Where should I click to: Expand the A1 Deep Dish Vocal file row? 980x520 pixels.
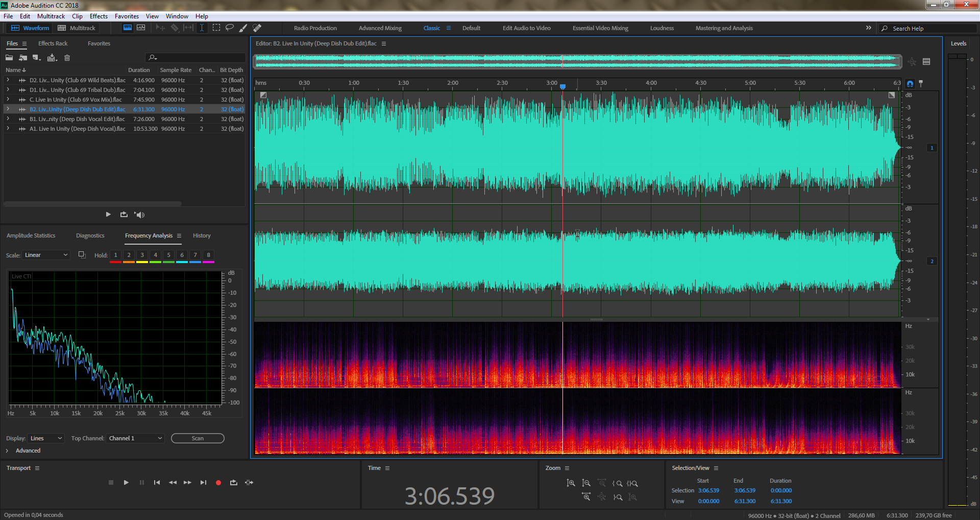(x=8, y=128)
